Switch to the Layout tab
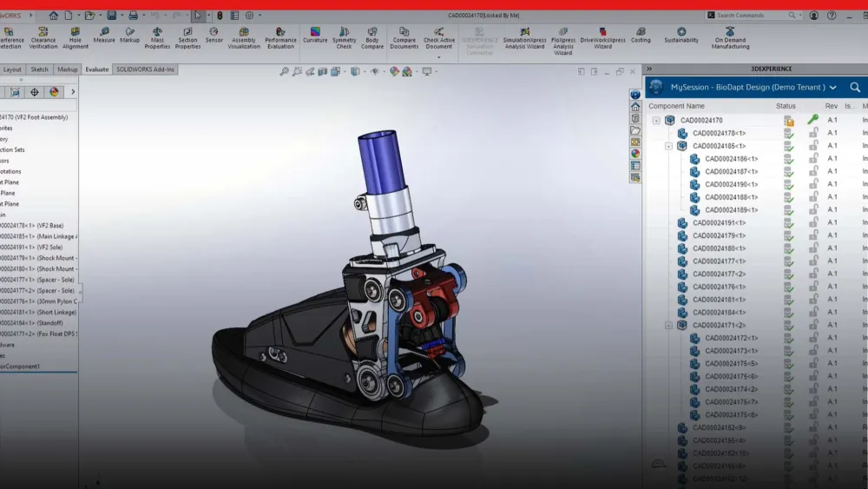The width and height of the screenshot is (868, 489). tap(12, 69)
